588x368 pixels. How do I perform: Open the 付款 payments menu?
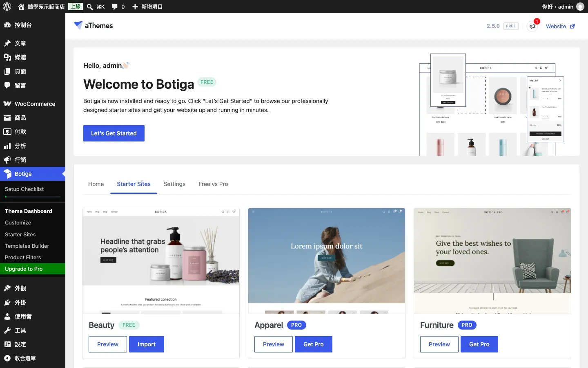(33, 132)
